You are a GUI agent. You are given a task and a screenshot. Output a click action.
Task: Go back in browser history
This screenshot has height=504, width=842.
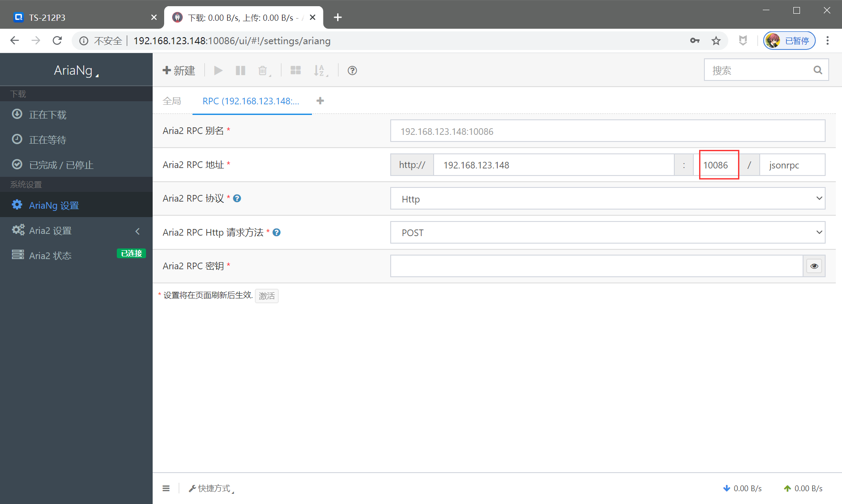(x=15, y=41)
